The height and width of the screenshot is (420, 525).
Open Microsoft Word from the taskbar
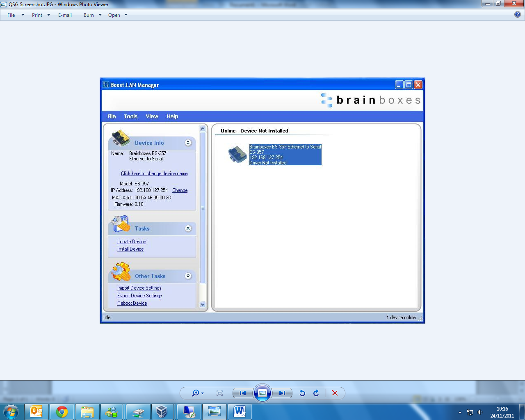click(240, 411)
